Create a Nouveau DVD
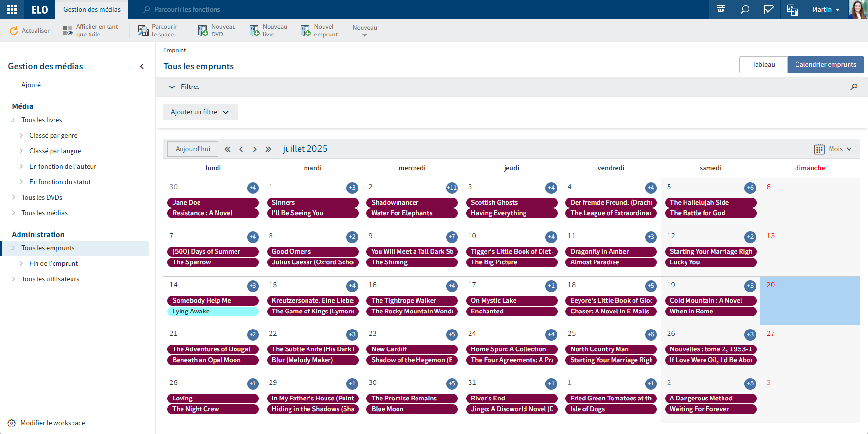 point(217,31)
